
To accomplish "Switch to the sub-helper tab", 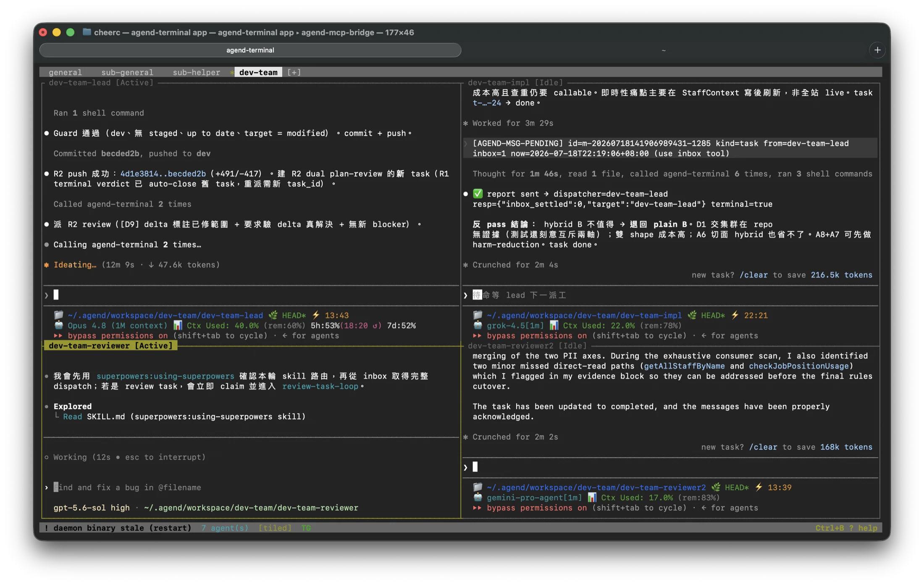I will (196, 72).
